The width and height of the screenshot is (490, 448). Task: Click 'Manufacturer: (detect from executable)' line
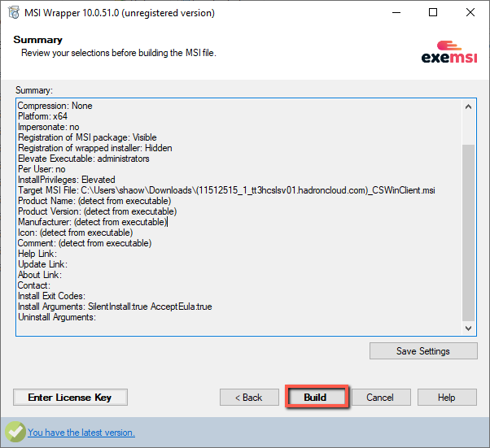click(93, 222)
